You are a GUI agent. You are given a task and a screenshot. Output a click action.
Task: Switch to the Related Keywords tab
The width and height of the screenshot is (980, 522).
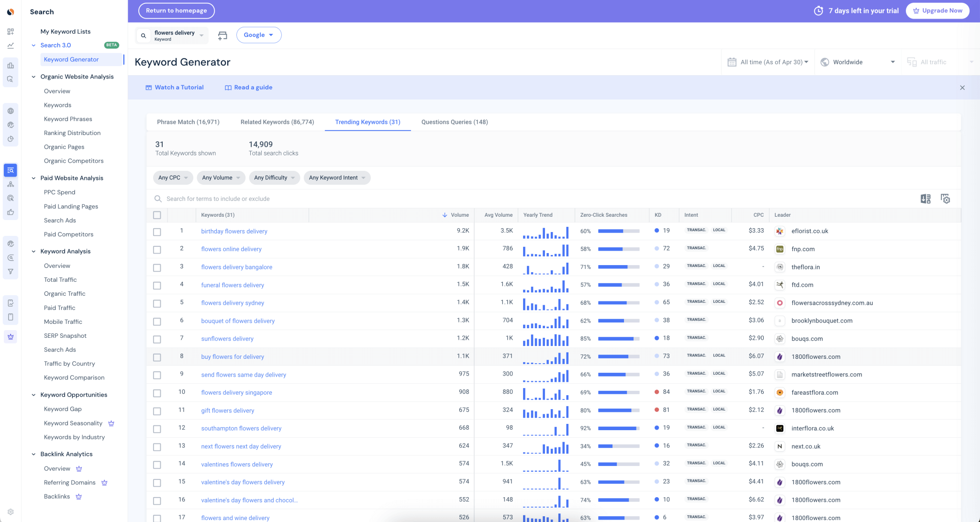point(277,122)
